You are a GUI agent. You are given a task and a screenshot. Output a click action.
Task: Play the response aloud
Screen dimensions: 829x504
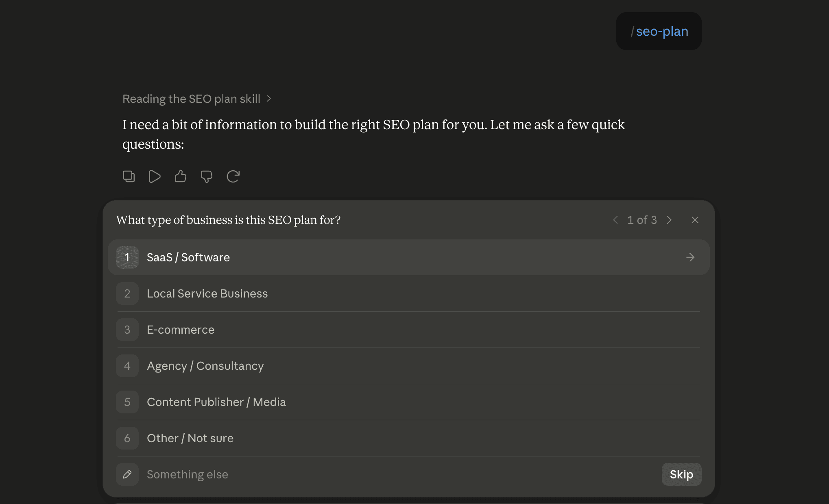click(x=155, y=176)
